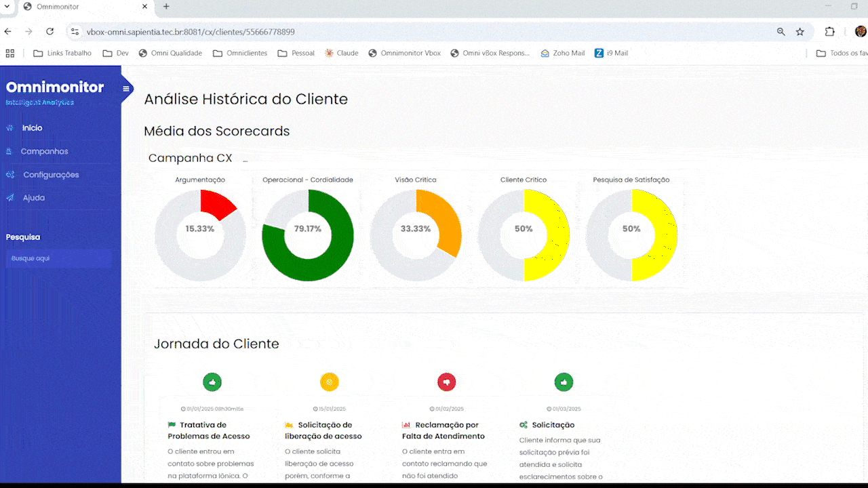This screenshot has height=488, width=868.
Task: Open the Ajuda sidebar item
Action: [x=33, y=198]
